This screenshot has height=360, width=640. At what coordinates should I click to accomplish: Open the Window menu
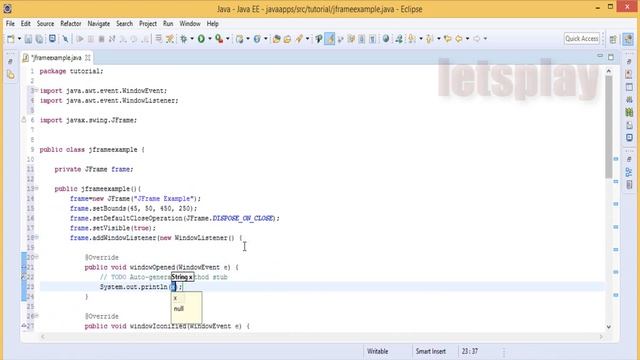pyautogui.click(x=190, y=24)
